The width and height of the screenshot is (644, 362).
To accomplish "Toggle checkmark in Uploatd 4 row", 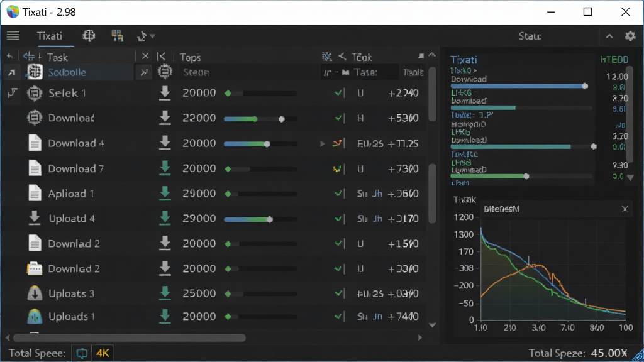I will (339, 219).
